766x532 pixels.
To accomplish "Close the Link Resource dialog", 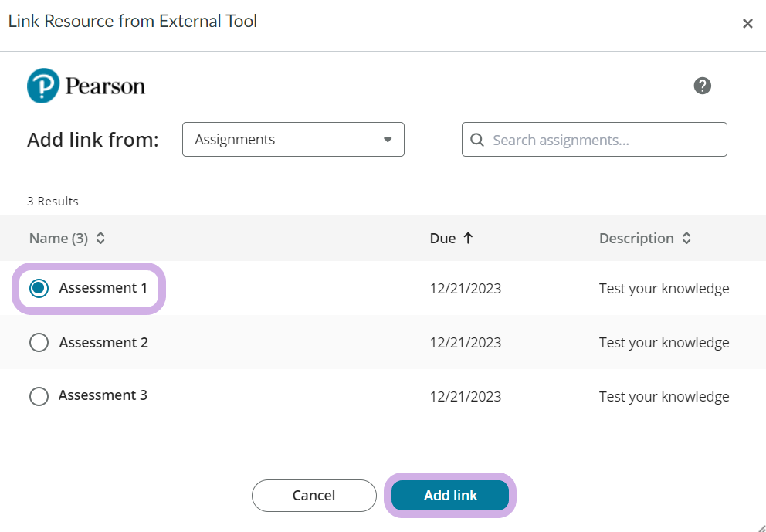I will click(x=747, y=24).
